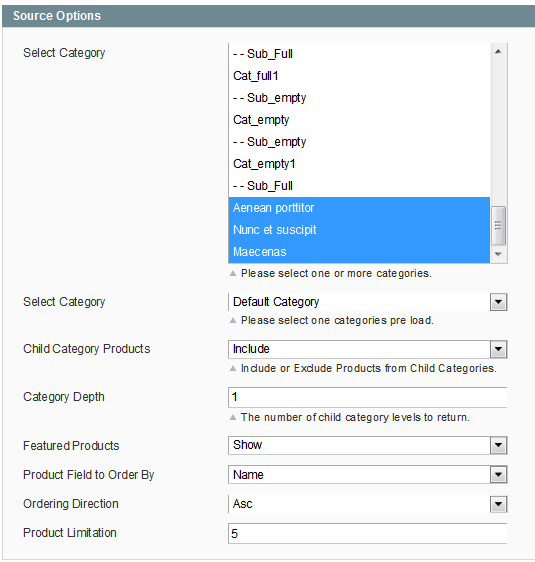Image resolution: width=535 pixels, height=562 pixels.
Task: Select the Nunc et suscipit category
Action: click(359, 230)
